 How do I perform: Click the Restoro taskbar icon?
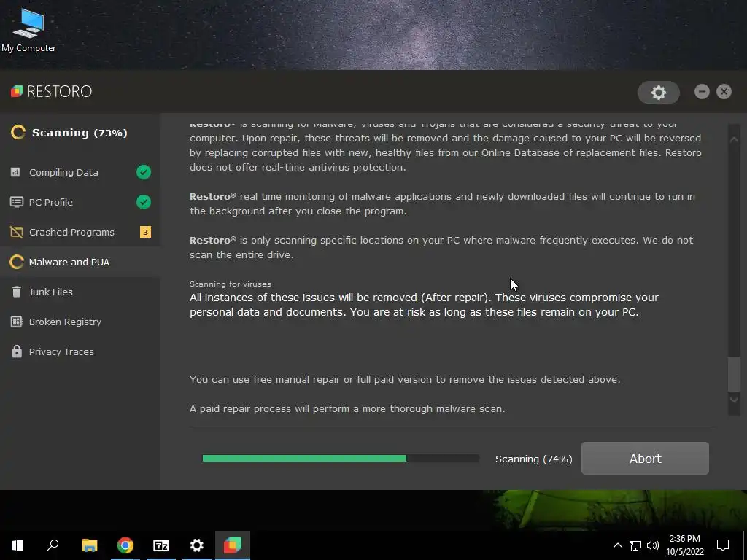click(x=233, y=545)
